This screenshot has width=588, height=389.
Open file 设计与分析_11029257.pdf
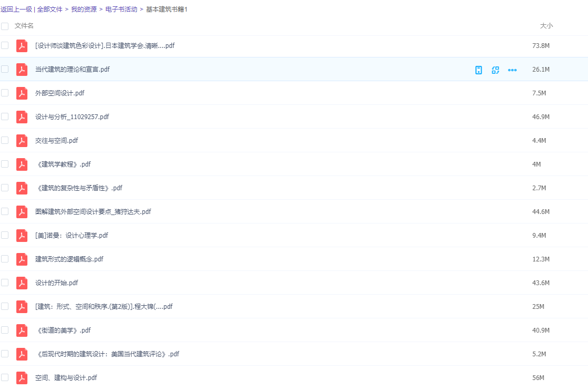pyautogui.click(x=72, y=116)
